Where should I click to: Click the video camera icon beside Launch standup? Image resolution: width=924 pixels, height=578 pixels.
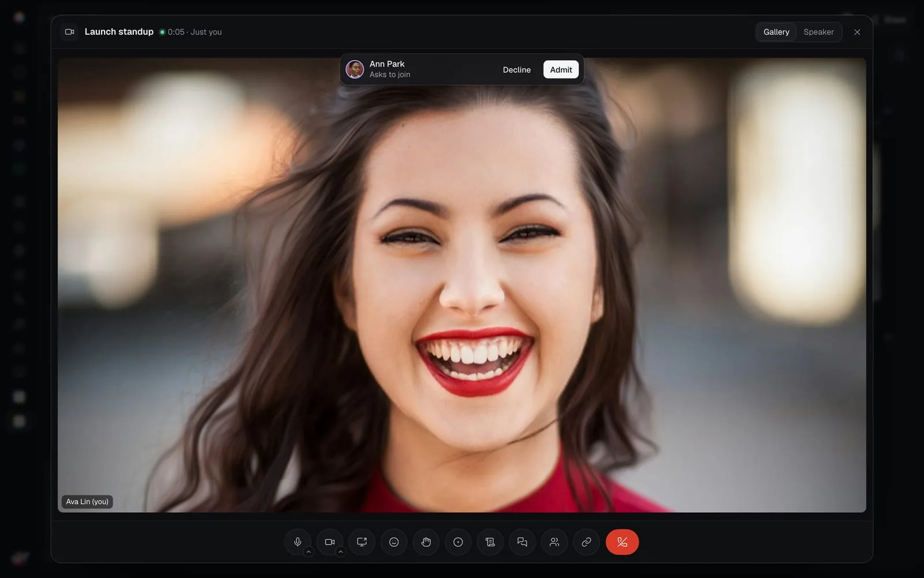[69, 32]
